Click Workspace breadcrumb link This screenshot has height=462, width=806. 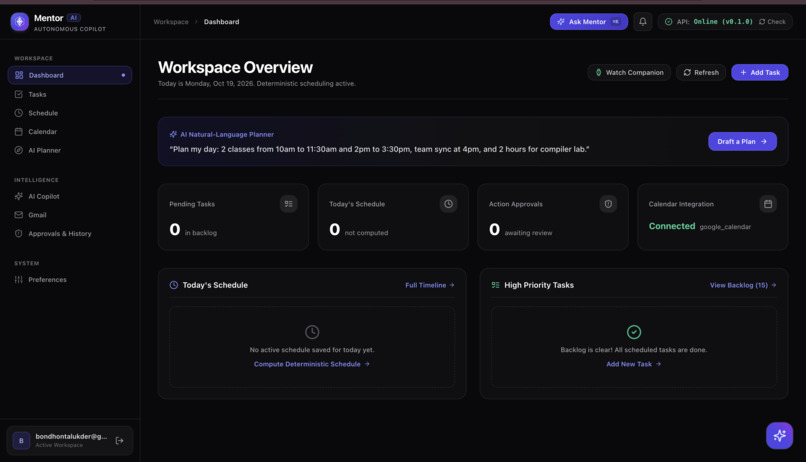[x=171, y=22]
